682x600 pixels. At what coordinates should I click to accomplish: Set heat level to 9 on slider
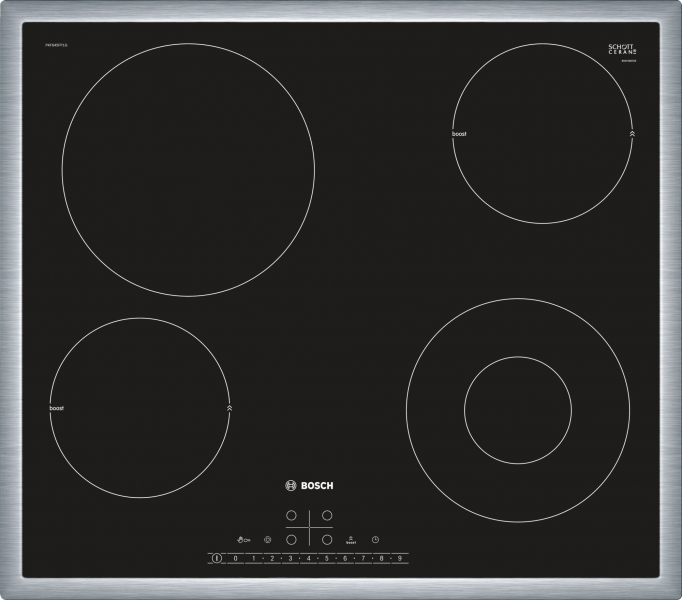point(399,558)
